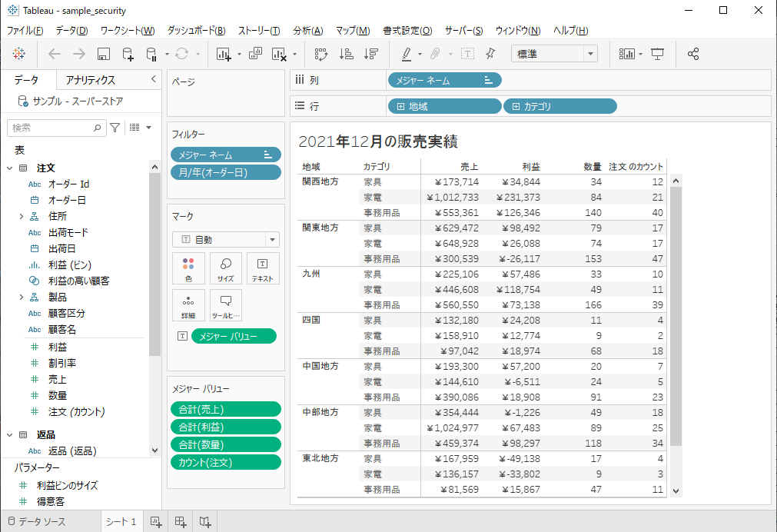Switch to the アナリティクス tab
The width and height of the screenshot is (777, 532).
tap(90, 80)
